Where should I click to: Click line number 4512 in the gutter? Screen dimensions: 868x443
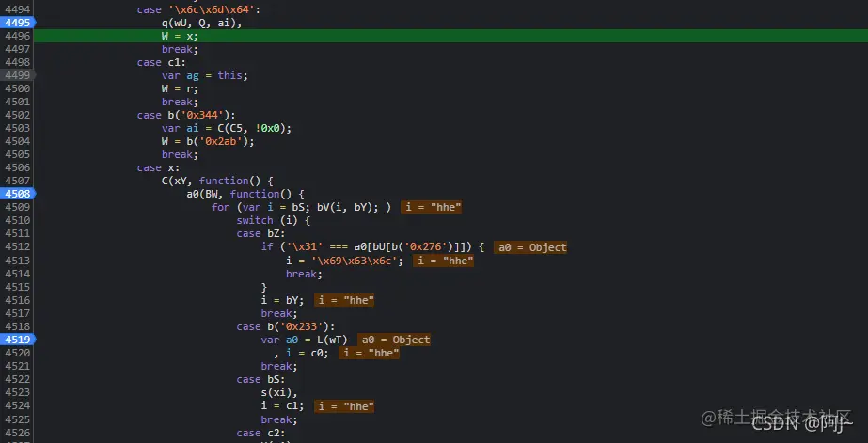pos(18,247)
